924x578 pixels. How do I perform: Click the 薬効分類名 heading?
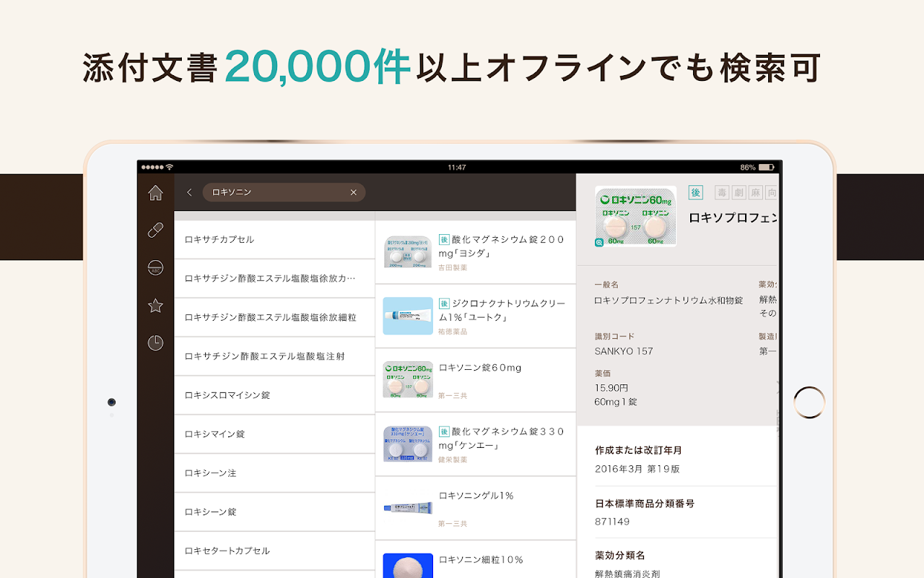pos(620,556)
